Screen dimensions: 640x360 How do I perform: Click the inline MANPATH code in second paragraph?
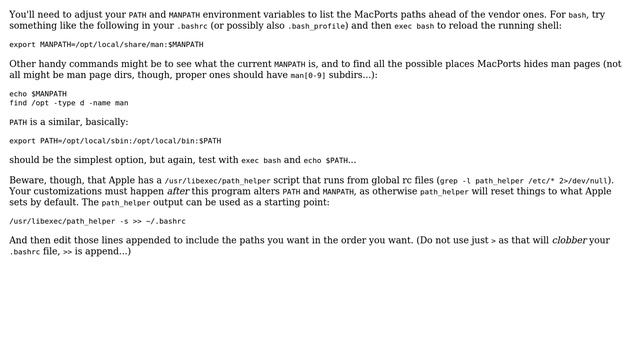pyautogui.click(x=289, y=64)
